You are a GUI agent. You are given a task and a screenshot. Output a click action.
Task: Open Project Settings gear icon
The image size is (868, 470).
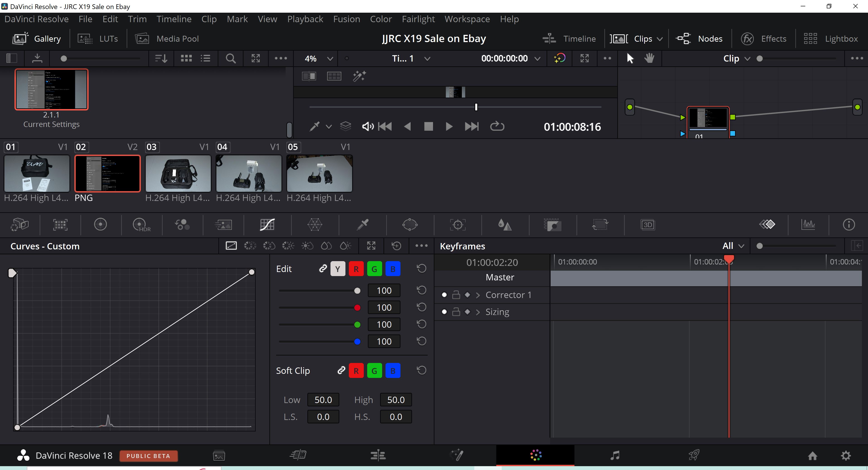846,456
